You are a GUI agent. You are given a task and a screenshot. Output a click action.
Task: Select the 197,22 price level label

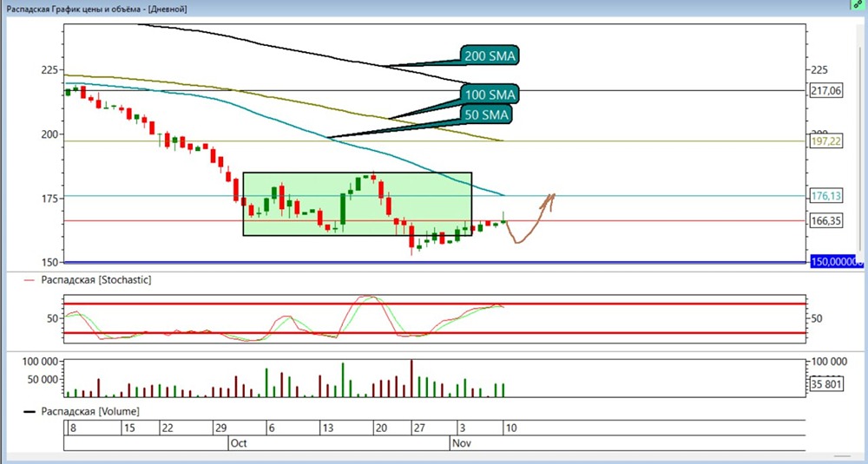click(x=826, y=141)
